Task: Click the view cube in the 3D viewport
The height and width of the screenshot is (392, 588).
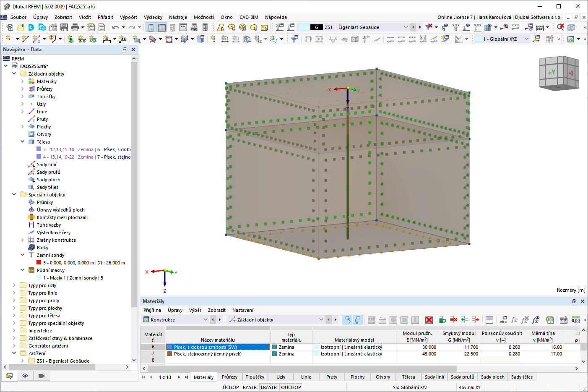Action: [559, 73]
